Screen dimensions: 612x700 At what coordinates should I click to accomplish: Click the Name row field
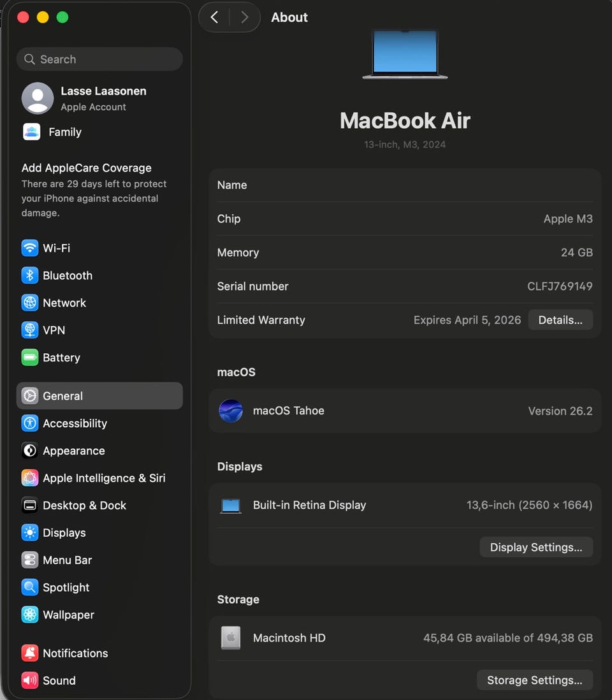pos(405,185)
